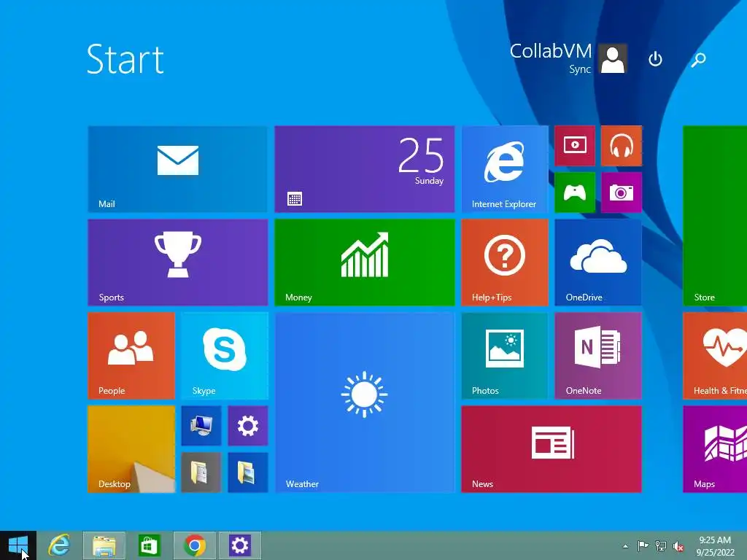Open the OneNote tile
The height and width of the screenshot is (560, 747).
(598, 356)
